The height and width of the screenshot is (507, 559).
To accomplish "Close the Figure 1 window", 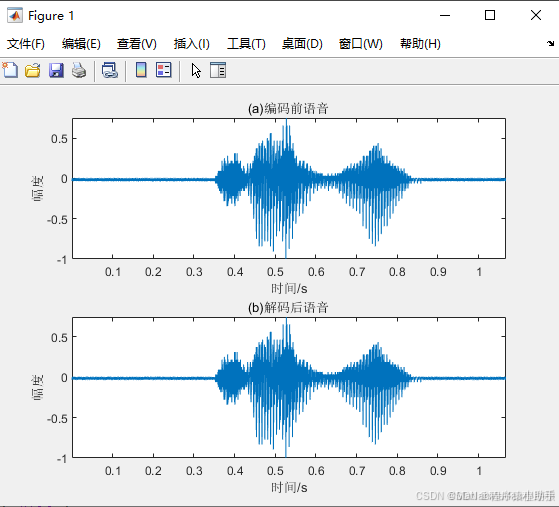I will [x=535, y=15].
